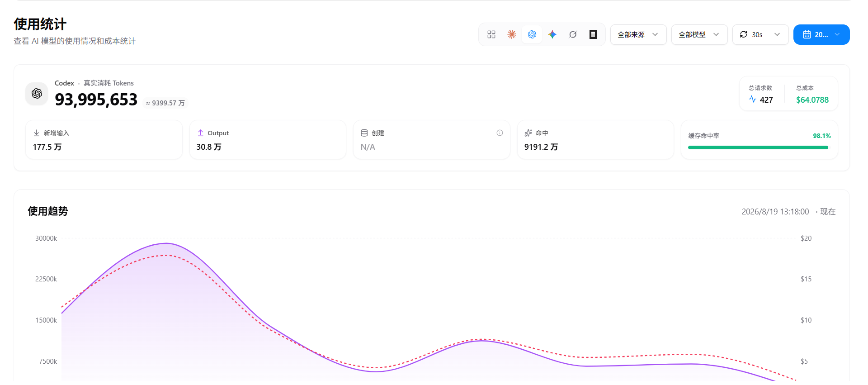
Task: Click the download arrow icon beside 新增输入
Action: coord(37,133)
